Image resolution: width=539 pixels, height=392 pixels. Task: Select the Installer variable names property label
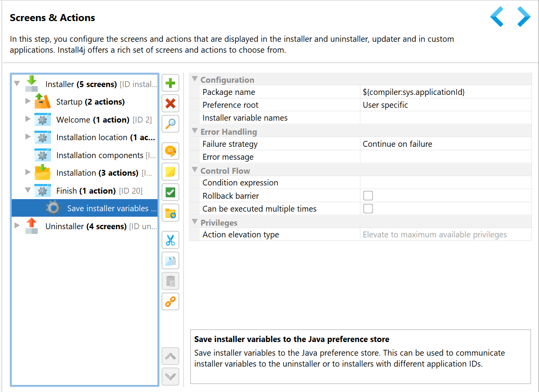[245, 118]
